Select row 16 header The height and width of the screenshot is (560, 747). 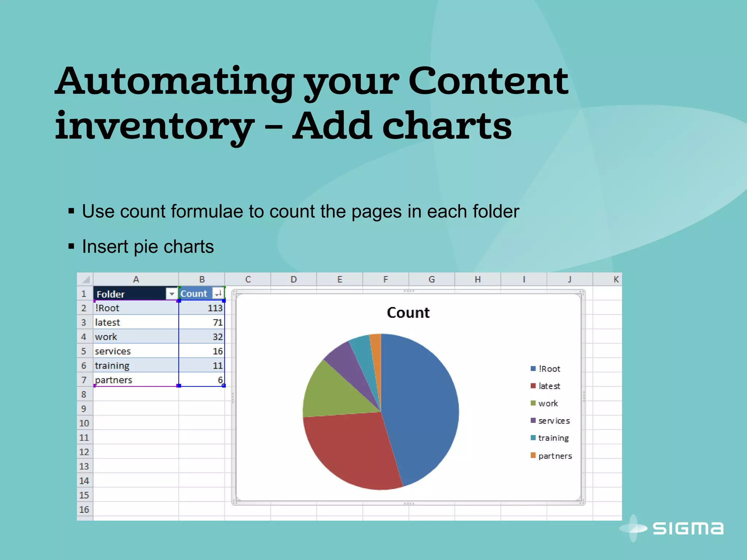[x=85, y=509]
